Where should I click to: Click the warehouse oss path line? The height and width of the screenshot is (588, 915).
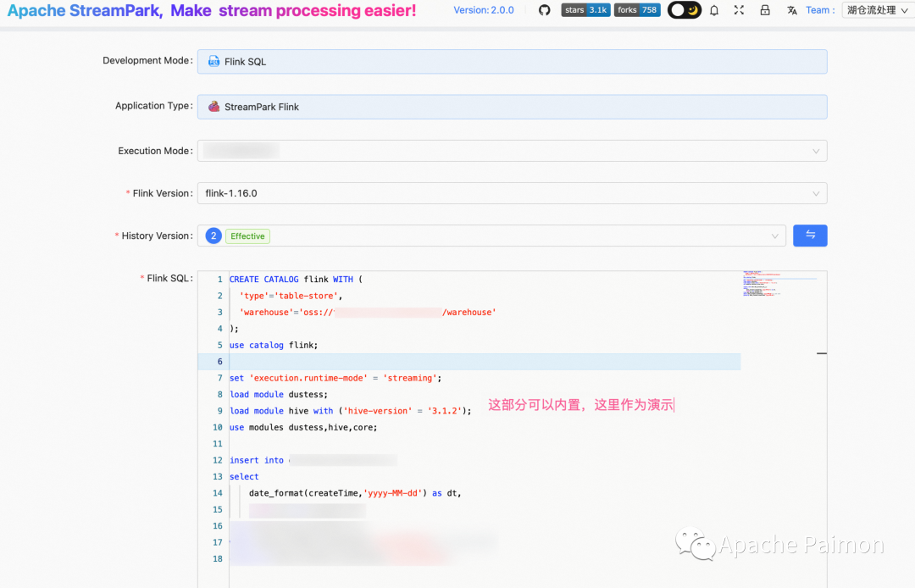pyautogui.click(x=368, y=312)
